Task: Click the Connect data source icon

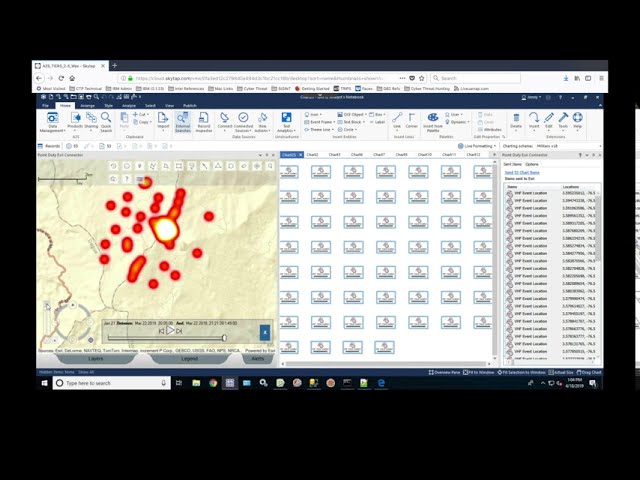Action: 224,121
